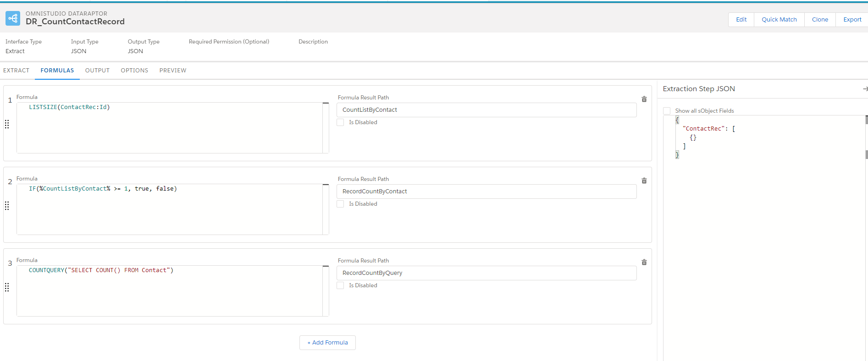Viewport: 868px width, 361px height.
Task: Go to the EXTRACT tab
Action: [x=17, y=71]
